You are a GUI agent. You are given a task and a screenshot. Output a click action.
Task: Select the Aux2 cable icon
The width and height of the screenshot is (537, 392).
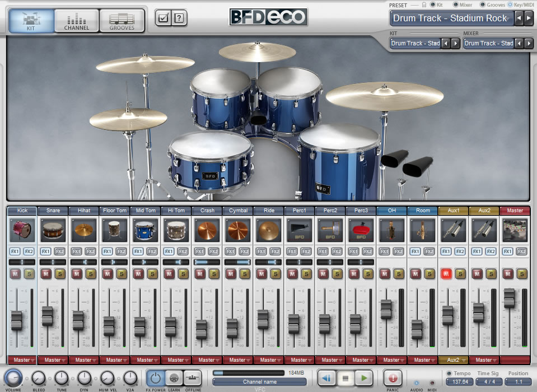pyautogui.click(x=484, y=230)
